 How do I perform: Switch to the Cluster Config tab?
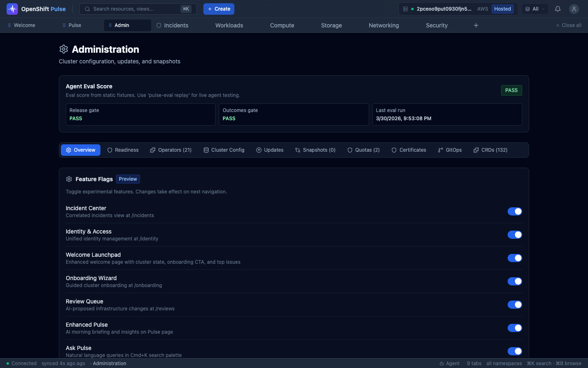pyautogui.click(x=224, y=150)
